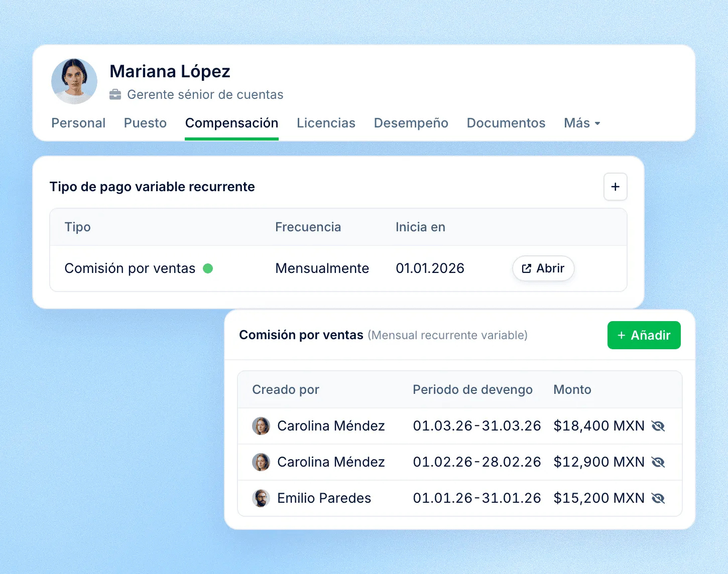Click period 01.03.26-31.03.26
The width and height of the screenshot is (728, 574).
pos(477,426)
